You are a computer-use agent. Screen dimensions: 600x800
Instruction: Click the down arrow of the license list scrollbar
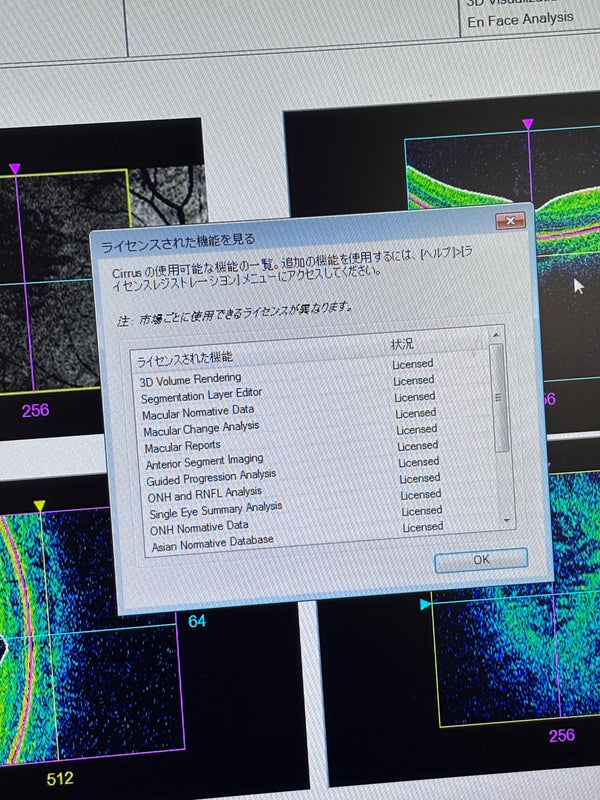pyautogui.click(x=506, y=520)
